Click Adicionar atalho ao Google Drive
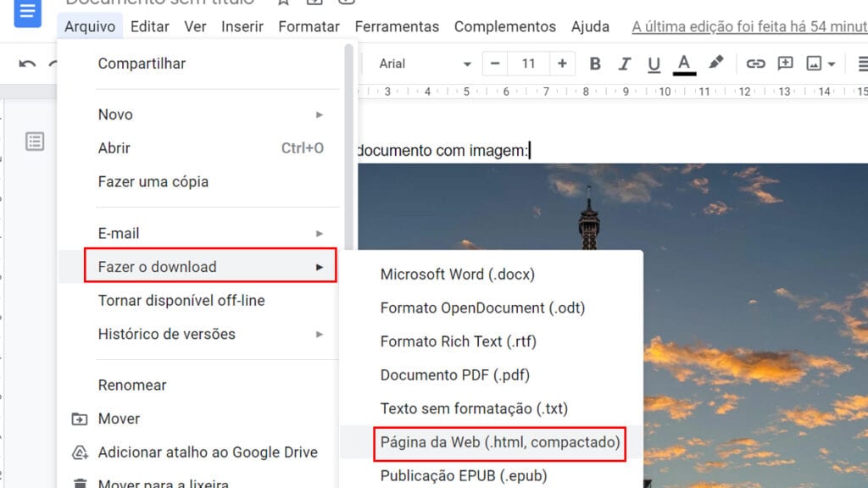The width and height of the screenshot is (868, 488). tap(200, 452)
